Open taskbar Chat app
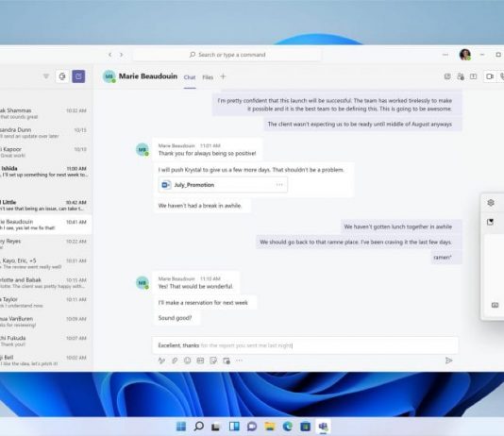504x436 pixels. 252,427
